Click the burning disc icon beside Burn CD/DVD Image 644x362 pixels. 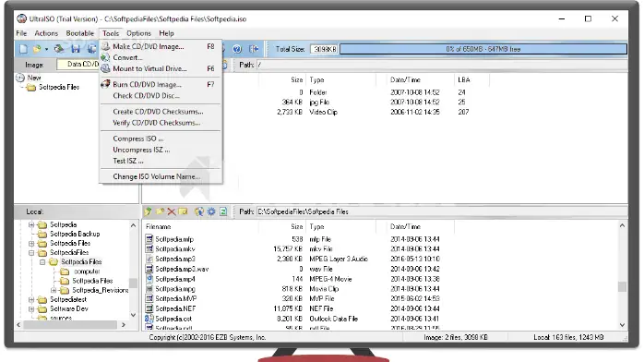[105, 84]
